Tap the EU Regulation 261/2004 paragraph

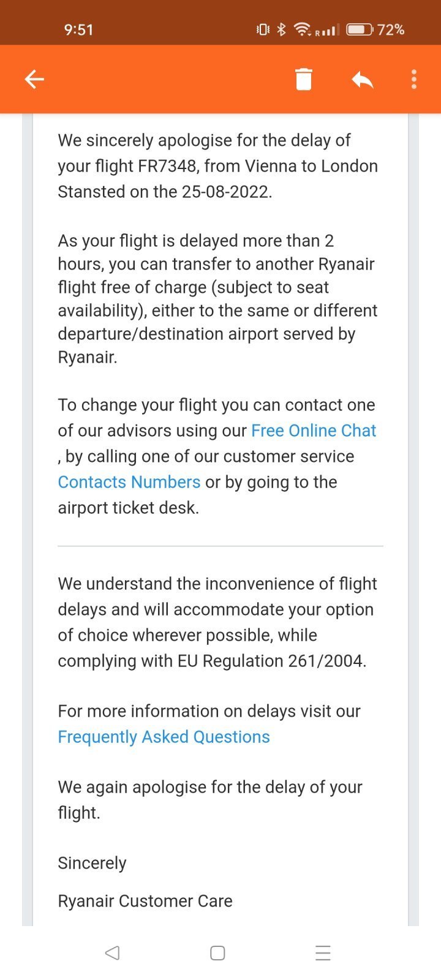click(217, 622)
